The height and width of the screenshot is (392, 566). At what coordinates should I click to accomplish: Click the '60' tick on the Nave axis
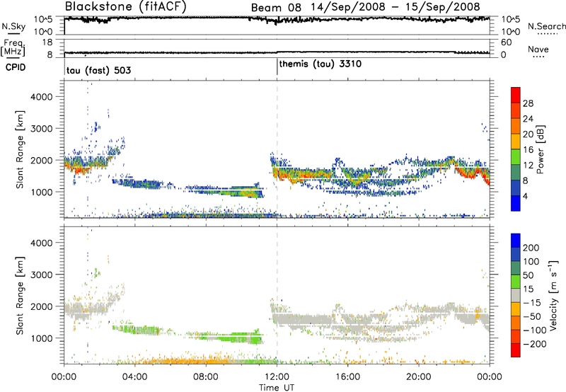[506, 42]
